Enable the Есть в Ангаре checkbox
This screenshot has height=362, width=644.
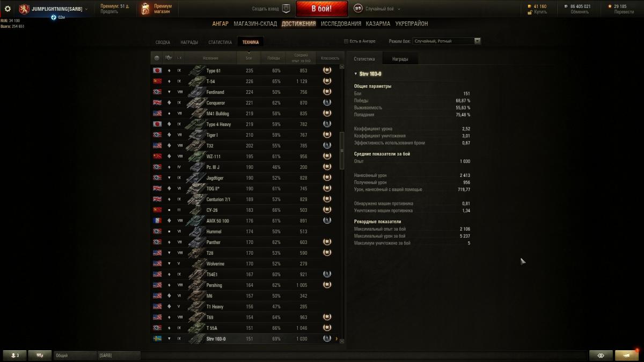346,41
